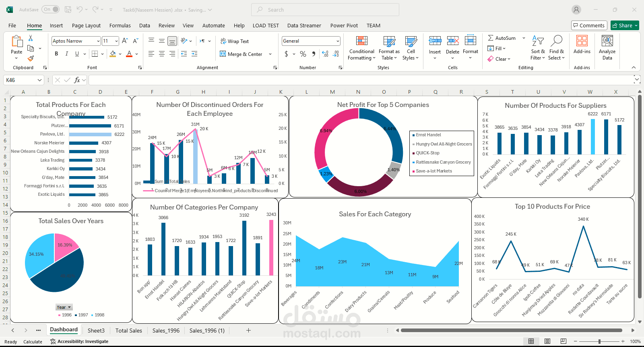Launch Analyze Data

pos(607,48)
